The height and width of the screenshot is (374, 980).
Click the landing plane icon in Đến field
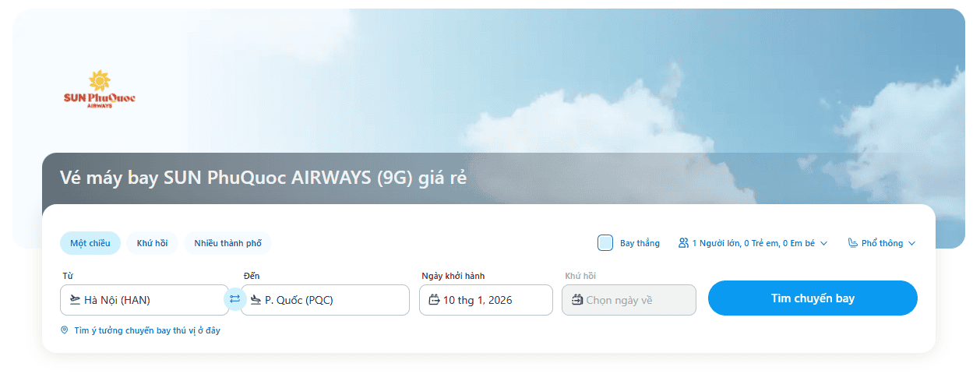pyautogui.click(x=256, y=300)
